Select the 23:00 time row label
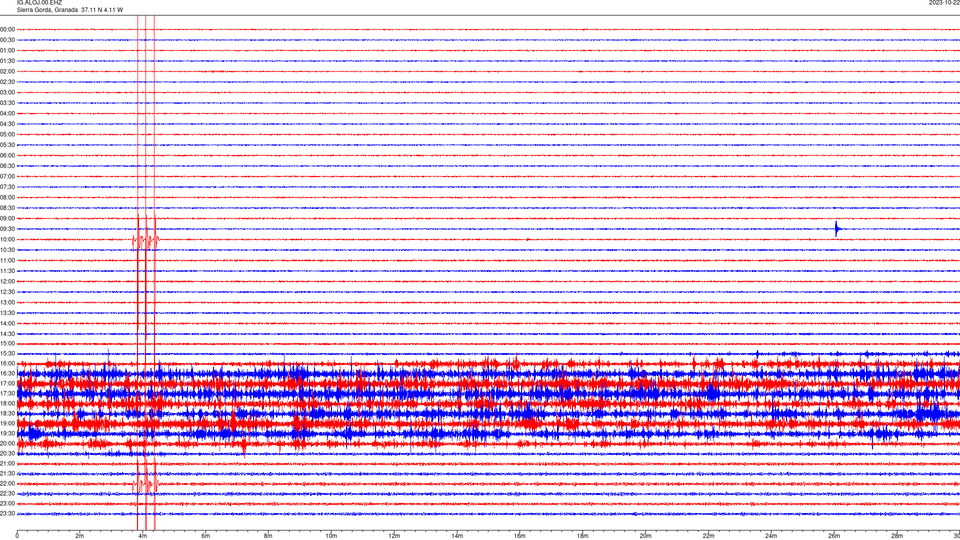960x540 pixels. (x=7, y=504)
